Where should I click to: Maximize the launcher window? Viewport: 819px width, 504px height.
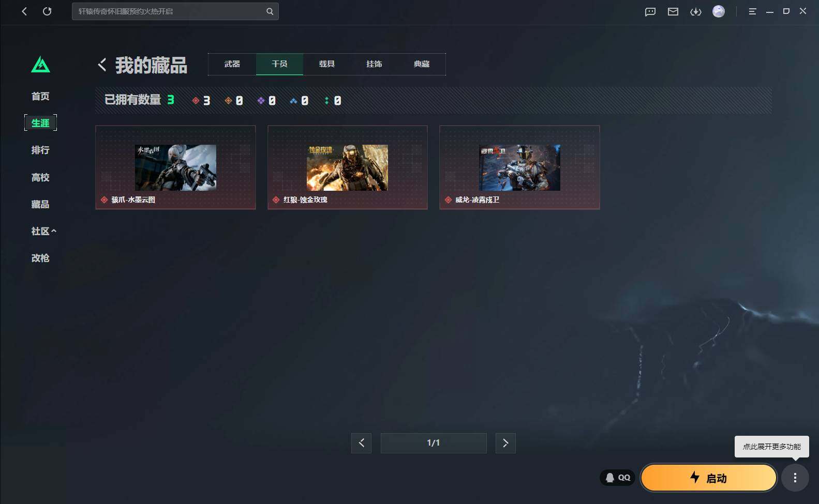(x=786, y=11)
